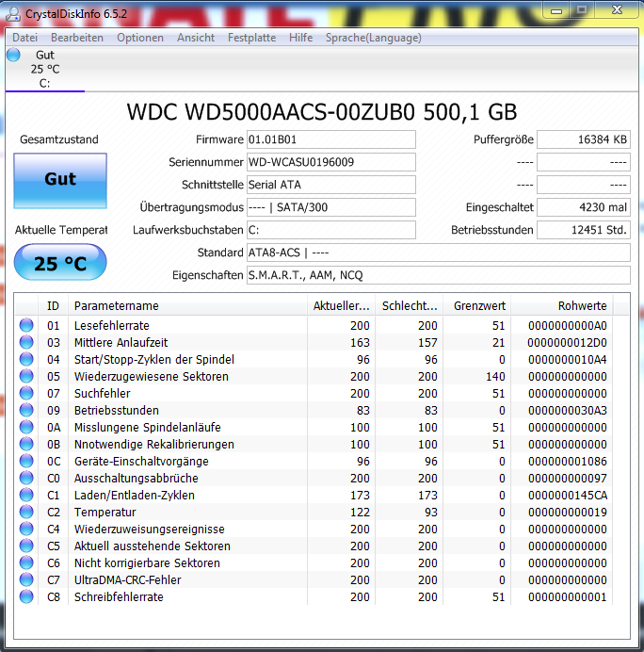Screen dimensions: 644x652
Task: Click the Gesamtzustand label
Action: pos(59,139)
